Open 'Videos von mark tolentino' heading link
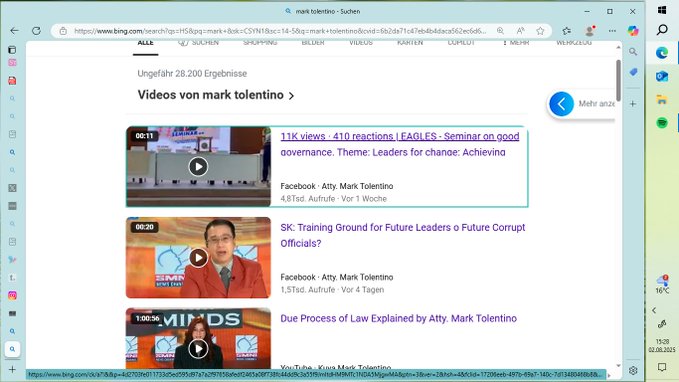The image size is (679, 382). coord(210,95)
